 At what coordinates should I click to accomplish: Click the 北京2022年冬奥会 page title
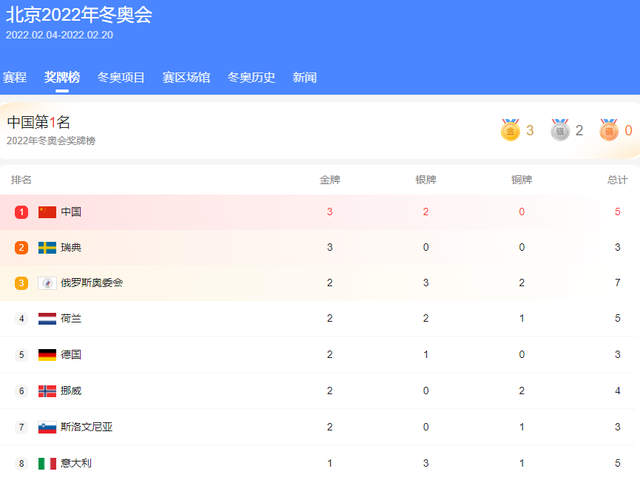pos(79,15)
